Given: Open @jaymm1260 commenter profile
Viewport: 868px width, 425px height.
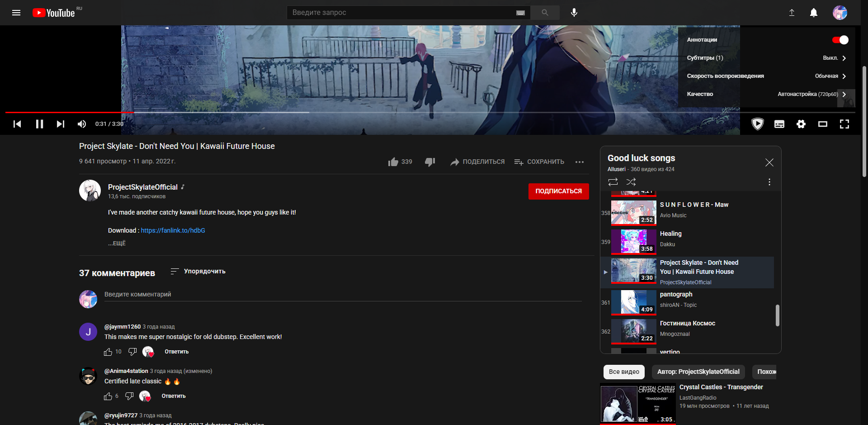Looking at the screenshot, I should [123, 327].
